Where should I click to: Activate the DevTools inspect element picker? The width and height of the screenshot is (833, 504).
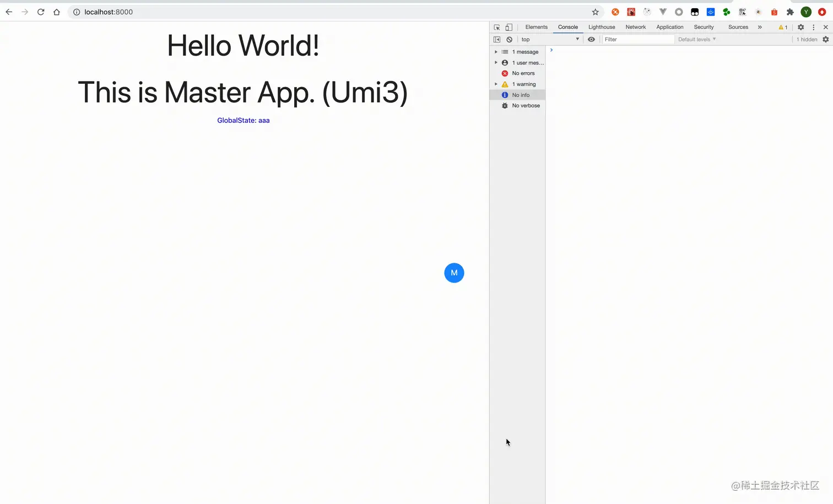click(497, 27)
